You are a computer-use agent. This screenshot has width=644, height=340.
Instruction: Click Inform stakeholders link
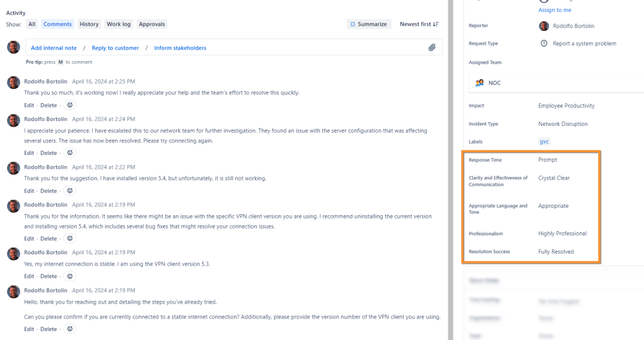[180, 48]
